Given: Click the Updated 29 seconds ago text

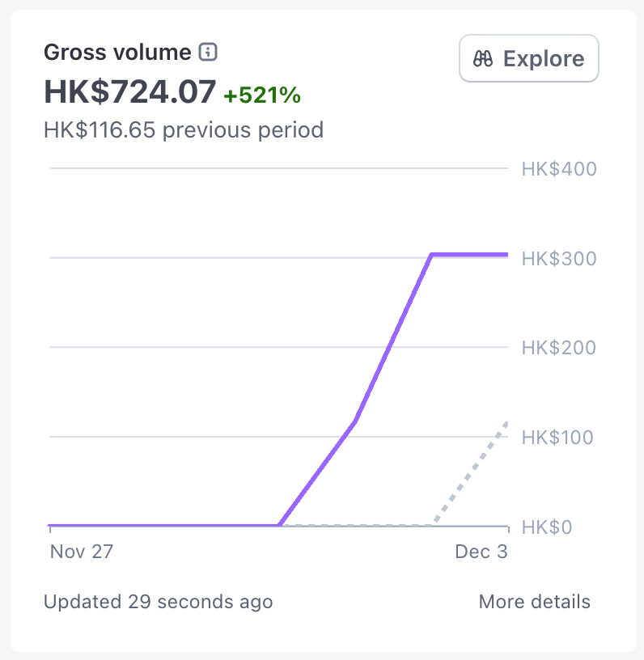Looking at the screenshot, I should (x=158, y=602).
